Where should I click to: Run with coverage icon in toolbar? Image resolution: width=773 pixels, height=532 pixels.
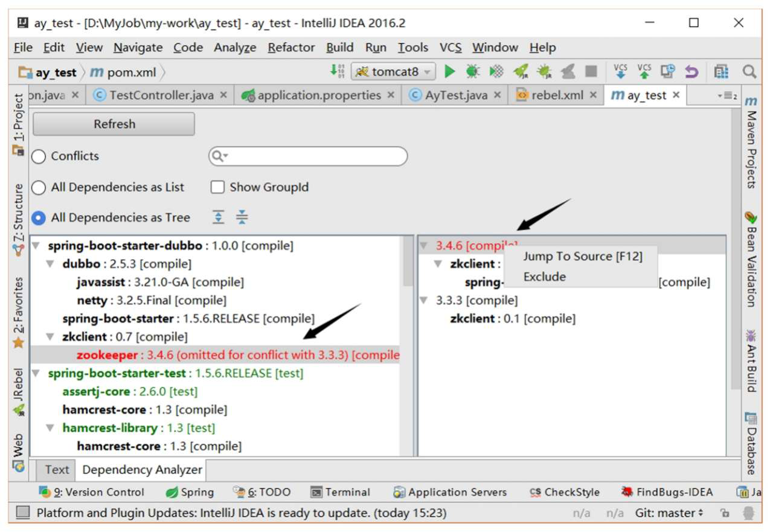496,72
